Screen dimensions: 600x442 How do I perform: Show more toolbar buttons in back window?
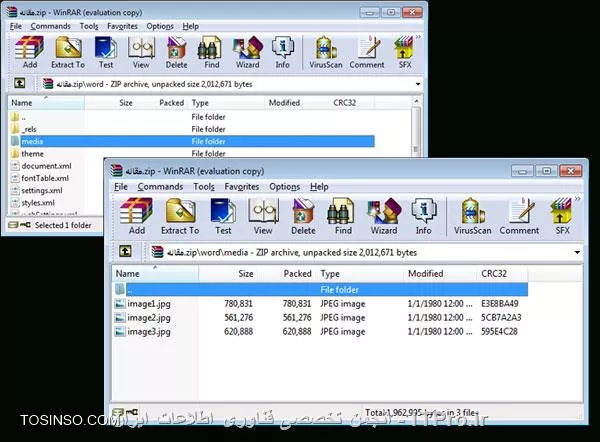418,37
